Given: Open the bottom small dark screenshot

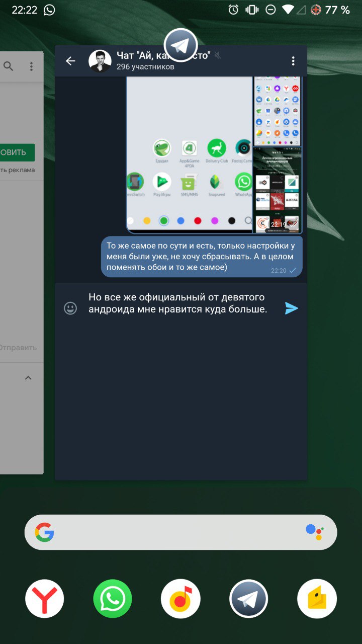Looking at the screenshot, I should (278, 190).
